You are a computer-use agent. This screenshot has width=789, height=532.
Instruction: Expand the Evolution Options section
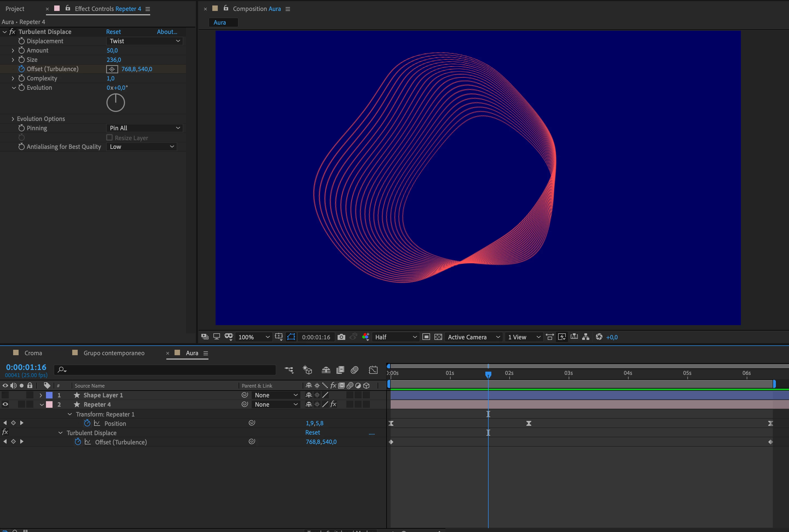point(13,119)
